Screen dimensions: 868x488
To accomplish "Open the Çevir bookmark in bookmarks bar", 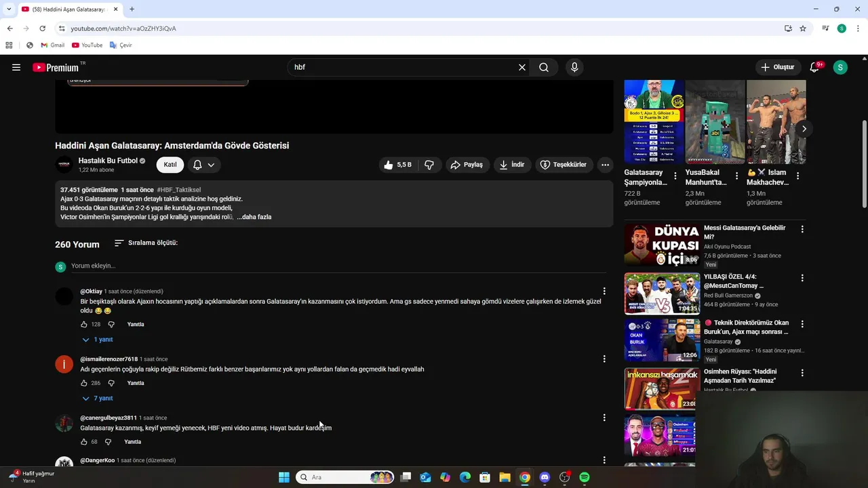I will (121, 45).
